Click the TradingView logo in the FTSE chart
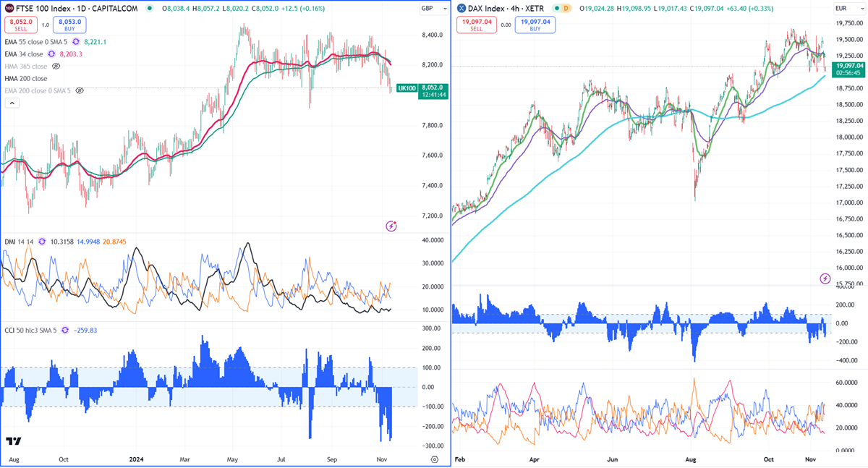This screenshot has height=468, width=868. [13, 441]
